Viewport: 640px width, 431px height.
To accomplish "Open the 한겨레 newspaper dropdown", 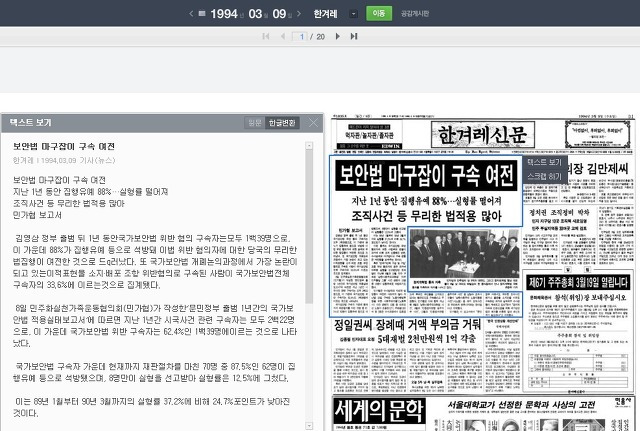I will point(353,14).
